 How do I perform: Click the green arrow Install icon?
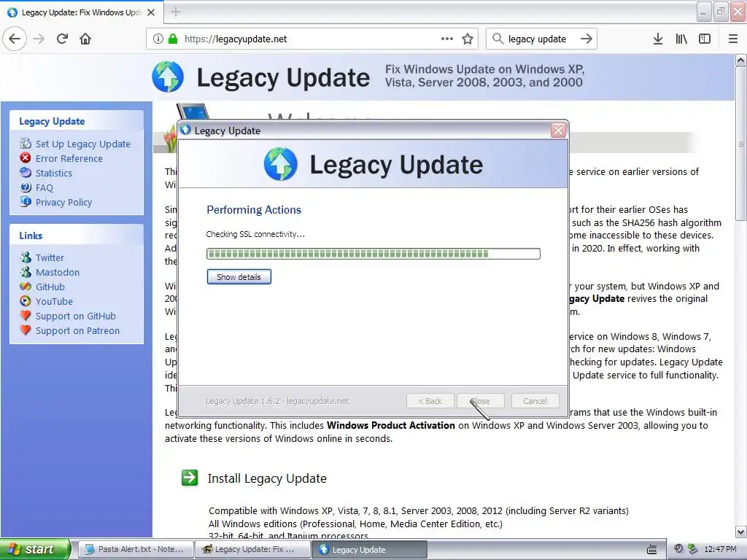[x=190, y=478]
